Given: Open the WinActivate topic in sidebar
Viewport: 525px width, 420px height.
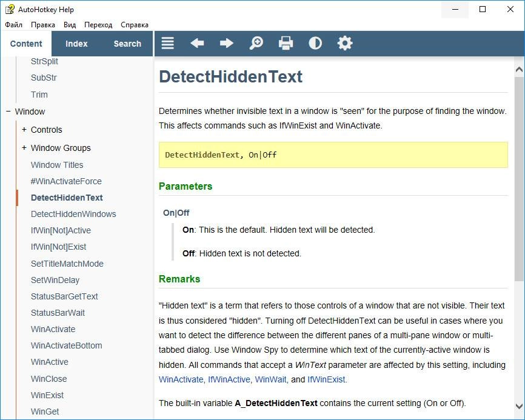Looking at the screenshot, I should click(x=53, y=329).
